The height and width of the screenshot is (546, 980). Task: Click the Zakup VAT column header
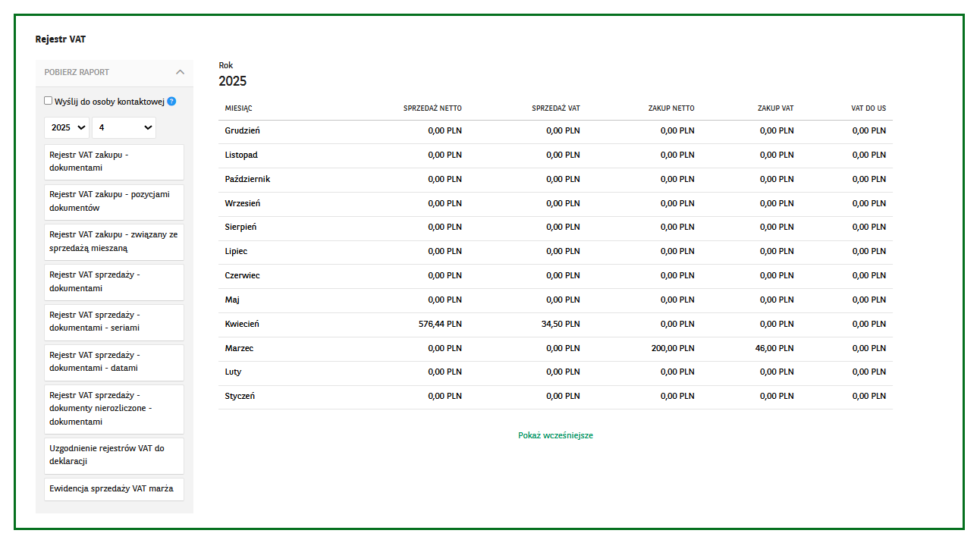[x=776, y=108]
